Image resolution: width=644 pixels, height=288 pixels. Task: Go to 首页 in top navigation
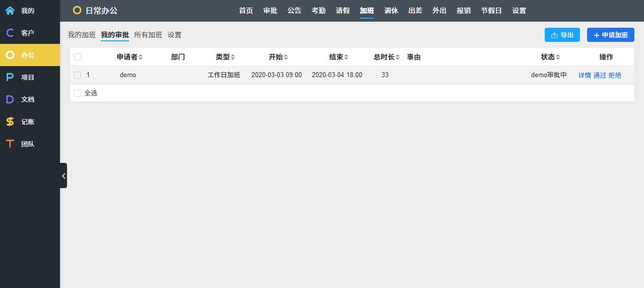(246, 11)
